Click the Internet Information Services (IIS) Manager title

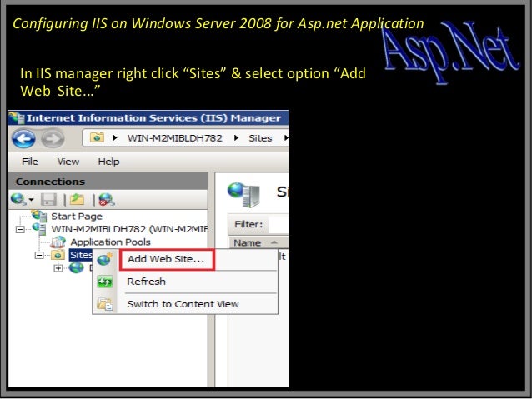point(153,118)
